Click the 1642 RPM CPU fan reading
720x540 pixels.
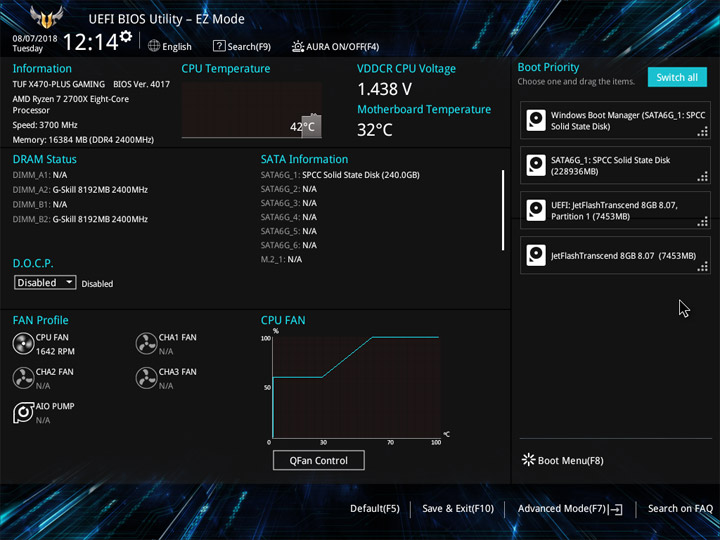coord(55,351)
